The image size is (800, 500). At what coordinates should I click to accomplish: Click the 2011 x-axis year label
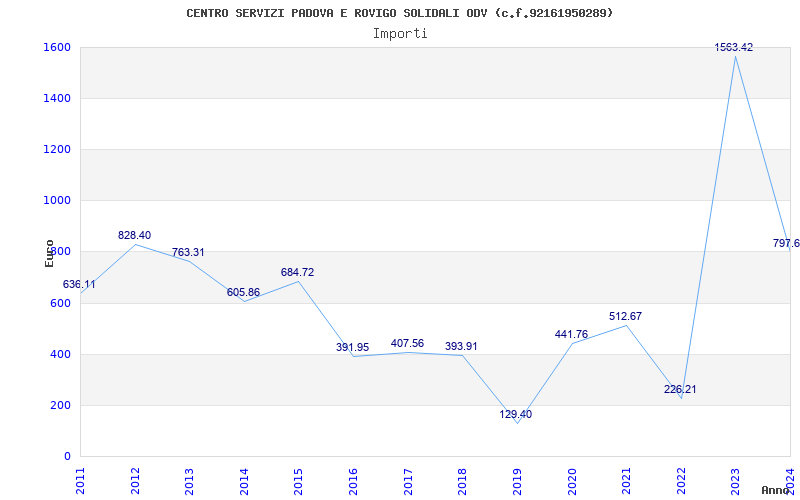81,481
